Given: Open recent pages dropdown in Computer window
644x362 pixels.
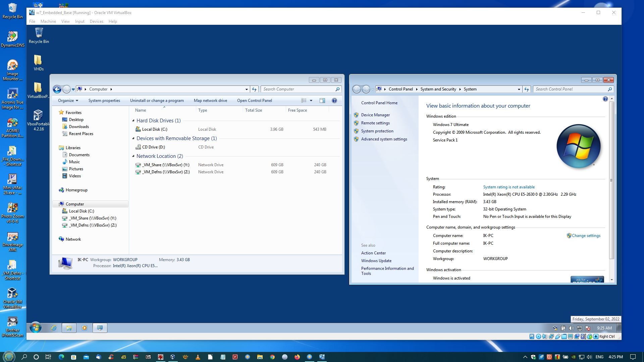Looking at the screenshot, I should tap(73, 89).
